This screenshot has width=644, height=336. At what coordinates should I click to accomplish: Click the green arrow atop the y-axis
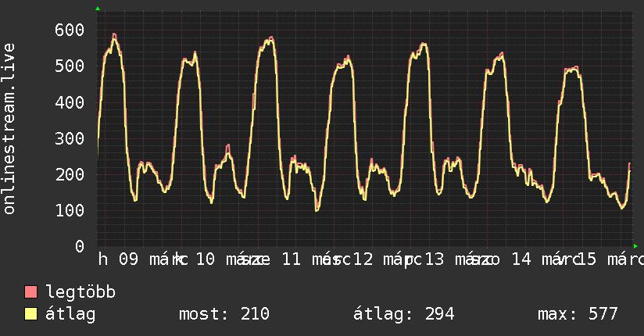click(98, 9)
